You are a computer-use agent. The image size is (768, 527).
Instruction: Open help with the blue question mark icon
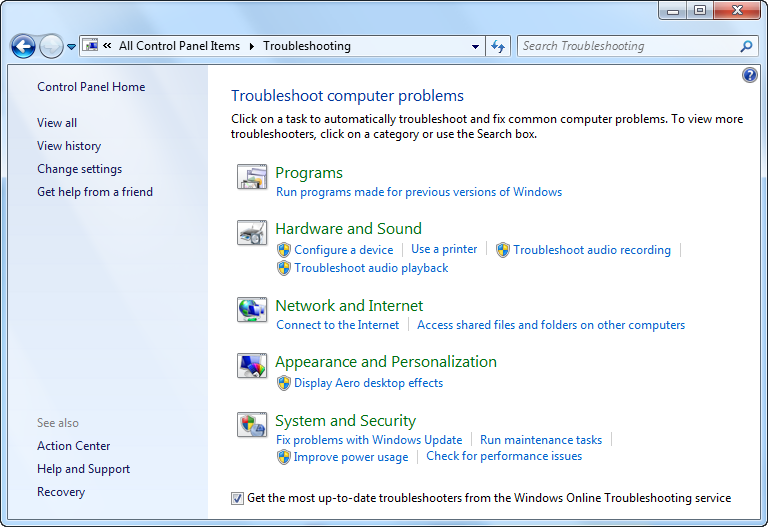(x=750, y=75)
